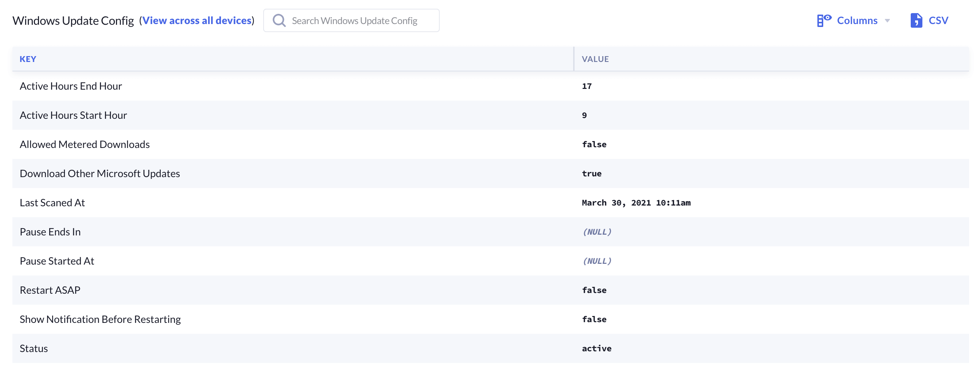Open the View across all devices link
This screenshot has width=980, height=379.
(197, 20)
